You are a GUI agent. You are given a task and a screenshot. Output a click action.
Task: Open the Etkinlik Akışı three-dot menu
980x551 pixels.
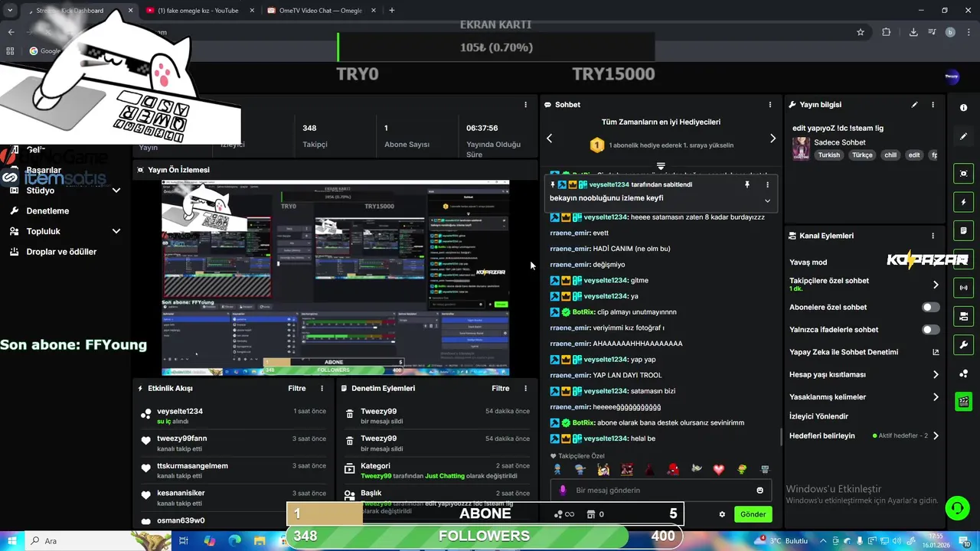(x=322, y=389)
